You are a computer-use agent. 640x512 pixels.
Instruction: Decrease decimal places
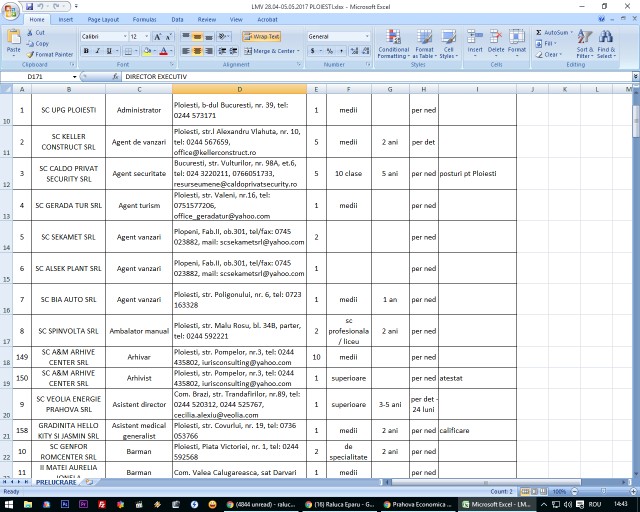tap(366, 51)
